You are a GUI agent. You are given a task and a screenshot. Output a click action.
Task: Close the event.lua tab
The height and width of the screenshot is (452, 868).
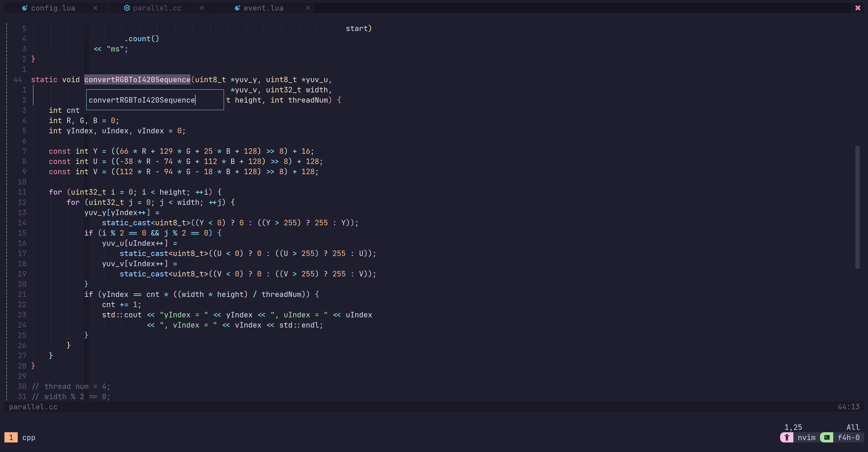308,8
